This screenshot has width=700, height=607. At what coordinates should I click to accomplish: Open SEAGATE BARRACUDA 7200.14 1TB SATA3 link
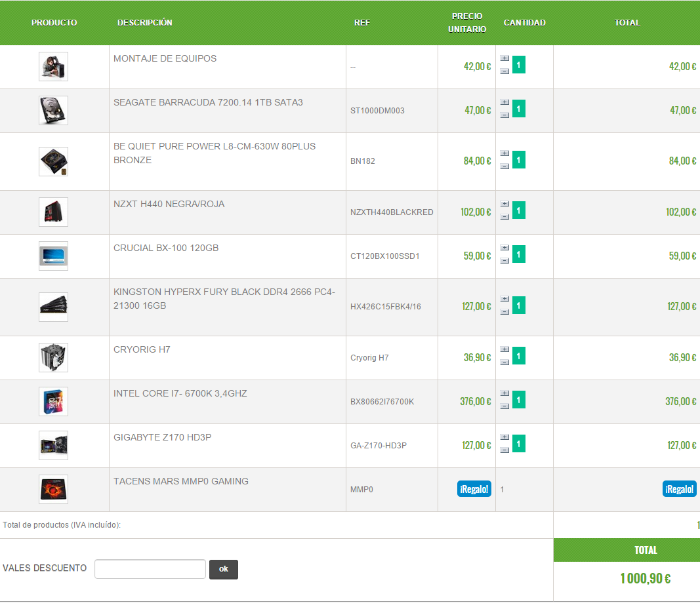pyautogui.click(x=208, y=102)
